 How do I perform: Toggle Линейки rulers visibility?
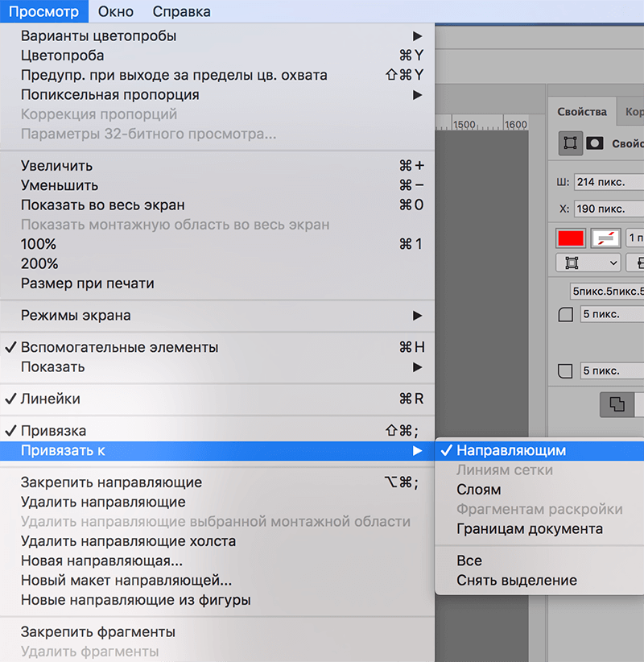[x=51, y=399]
